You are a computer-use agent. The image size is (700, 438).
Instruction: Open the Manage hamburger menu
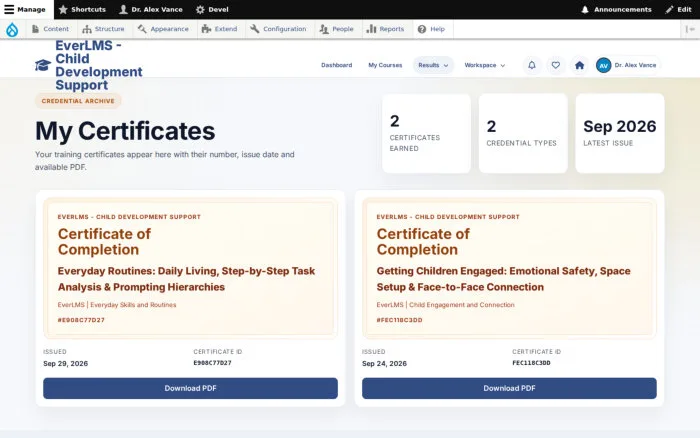(x=25, y=9)
